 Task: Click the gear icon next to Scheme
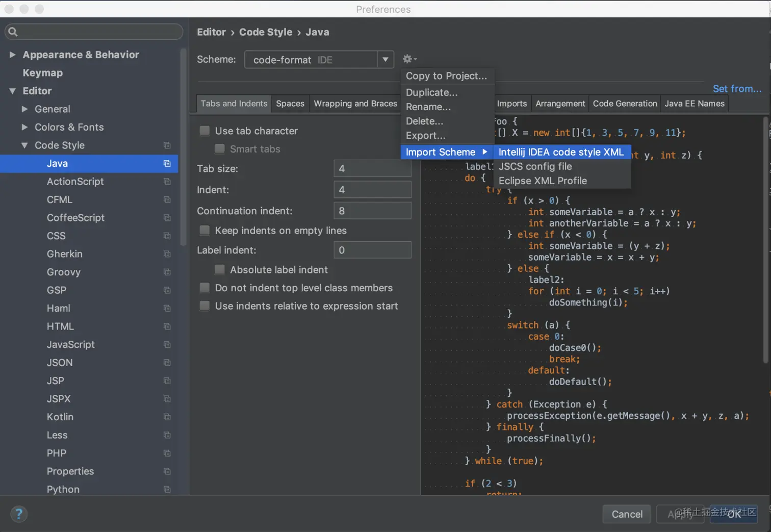coord(409,59)
